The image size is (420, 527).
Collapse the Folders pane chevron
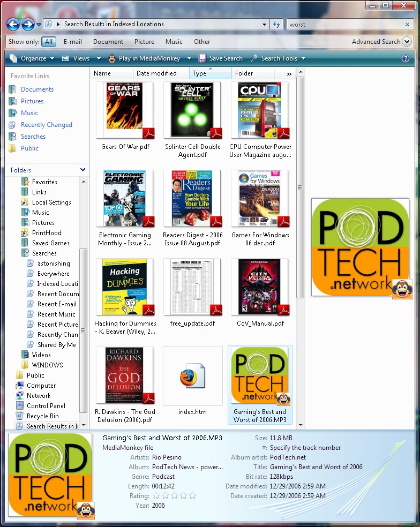pos(82,170)
